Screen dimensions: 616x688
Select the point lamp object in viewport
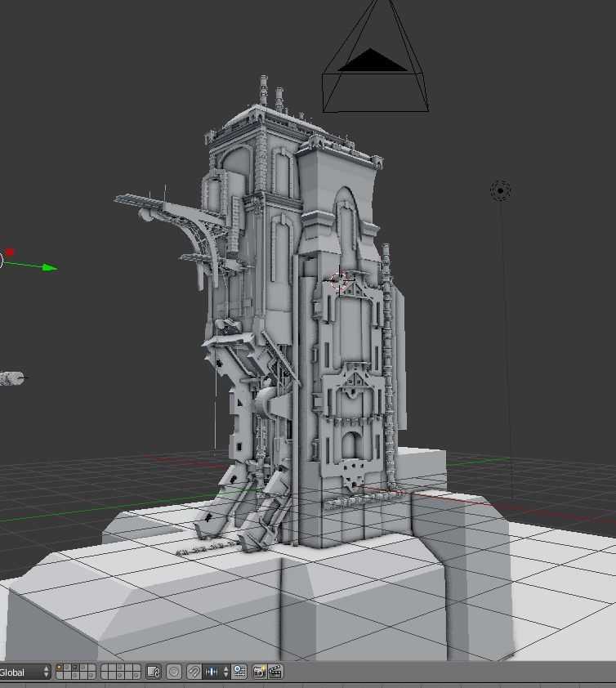[x=500, y=191]
